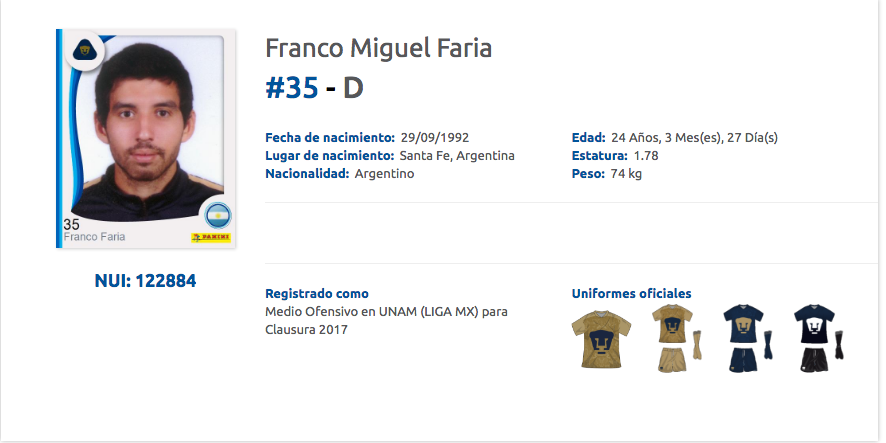Select the gold kit with shorts and socks
Image resolution: width=886 pixels, height=443 pixels.
tap(670, 338)
